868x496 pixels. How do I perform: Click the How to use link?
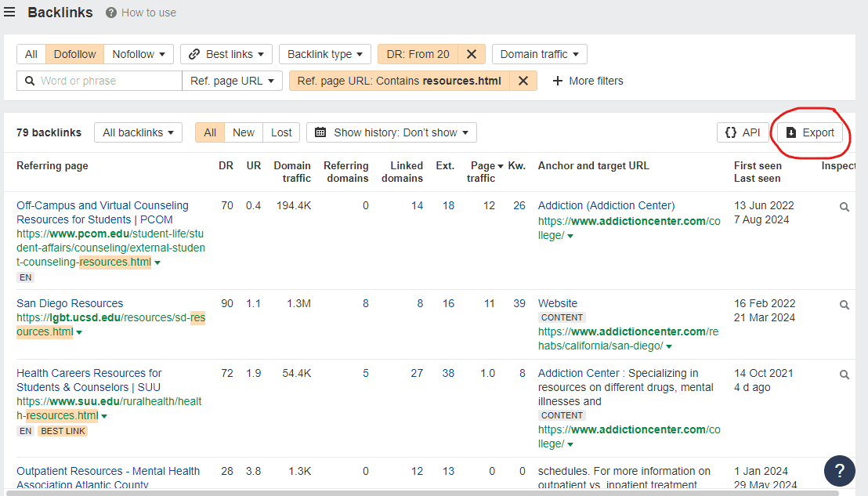[x=149, y=13]
